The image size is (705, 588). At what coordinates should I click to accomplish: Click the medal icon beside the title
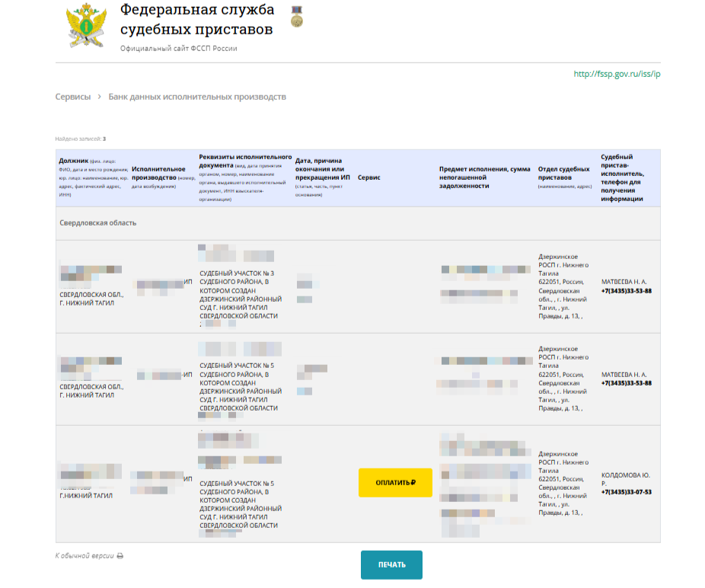297,17
